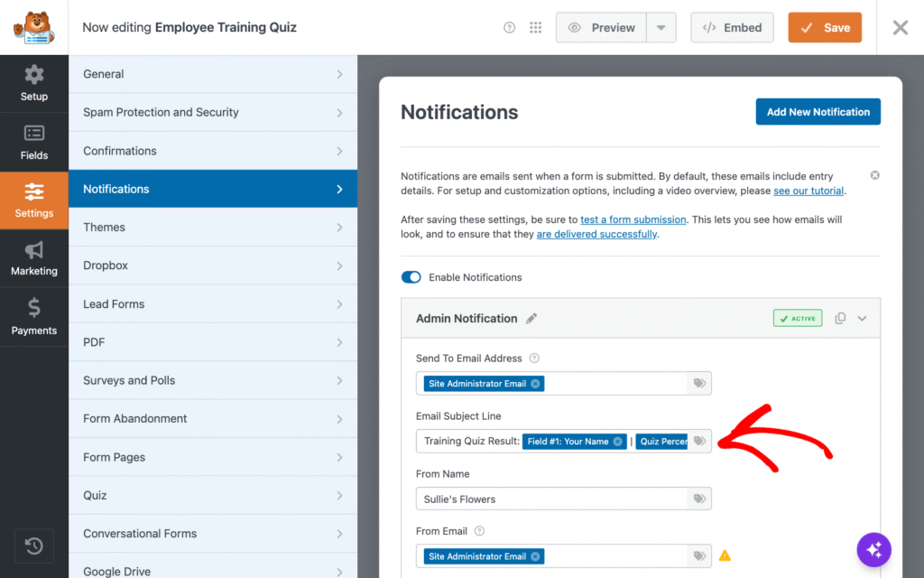Select the Notifications settings section
The image size is (924, 578).
click(213, 189)
